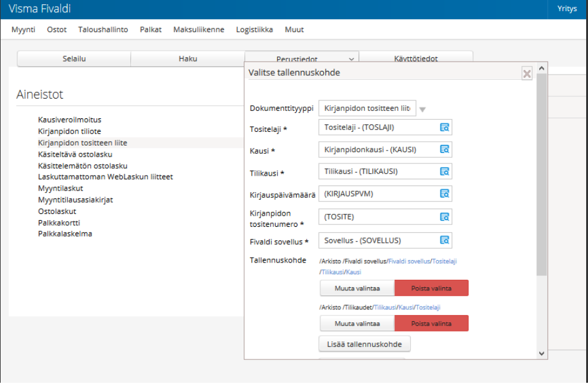Screen dimensions: 588x384
Task: Expand the Dokumenttityyppi dropdown arrow
Action: [423, 110]
